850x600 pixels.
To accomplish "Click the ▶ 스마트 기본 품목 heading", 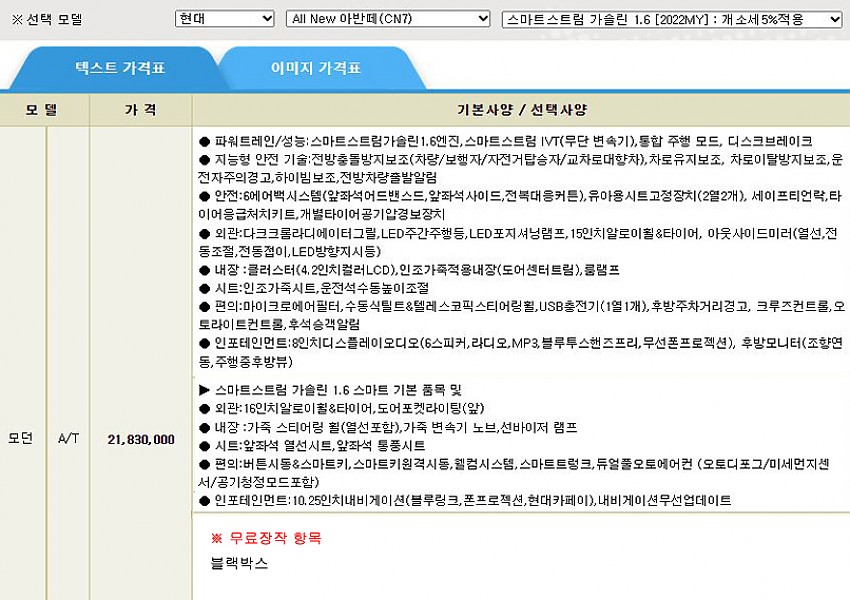I will point(335,389).
